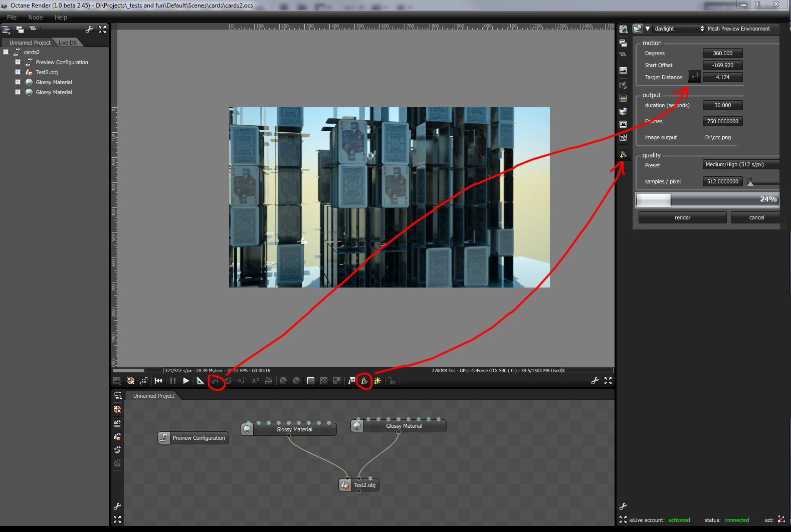The height and width of the screenshot is (532, 791).
Task: Select the environment icon in the inspector sidebar
Action: (623, 111)
